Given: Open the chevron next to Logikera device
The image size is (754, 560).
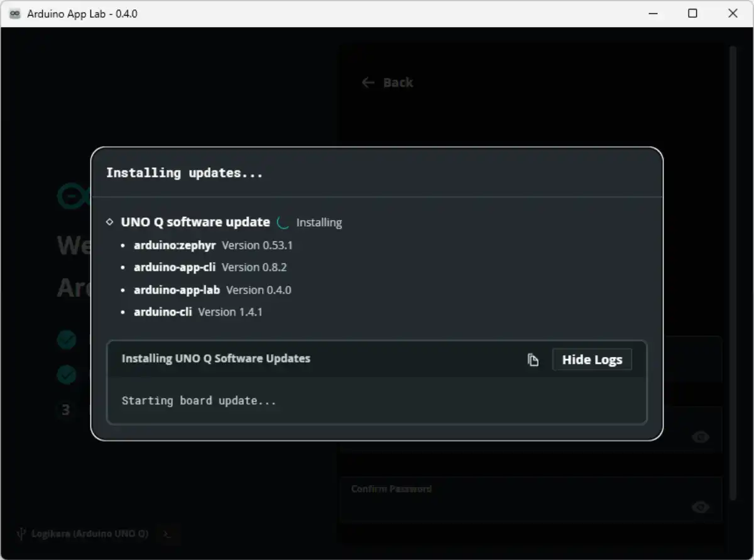Looking at the screenshot, I should coord(167,533).
